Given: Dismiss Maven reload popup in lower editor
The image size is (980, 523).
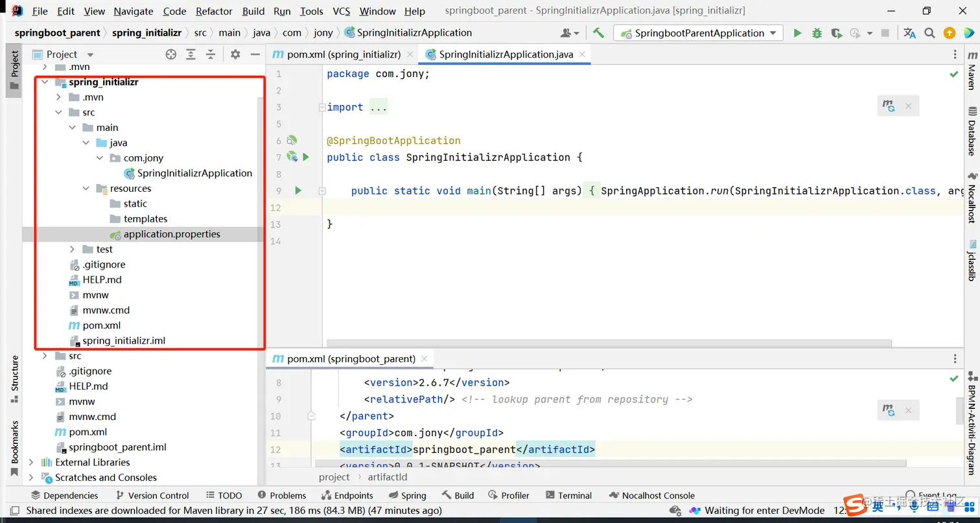Looking at the screenshot, I should tap(908, 410).
